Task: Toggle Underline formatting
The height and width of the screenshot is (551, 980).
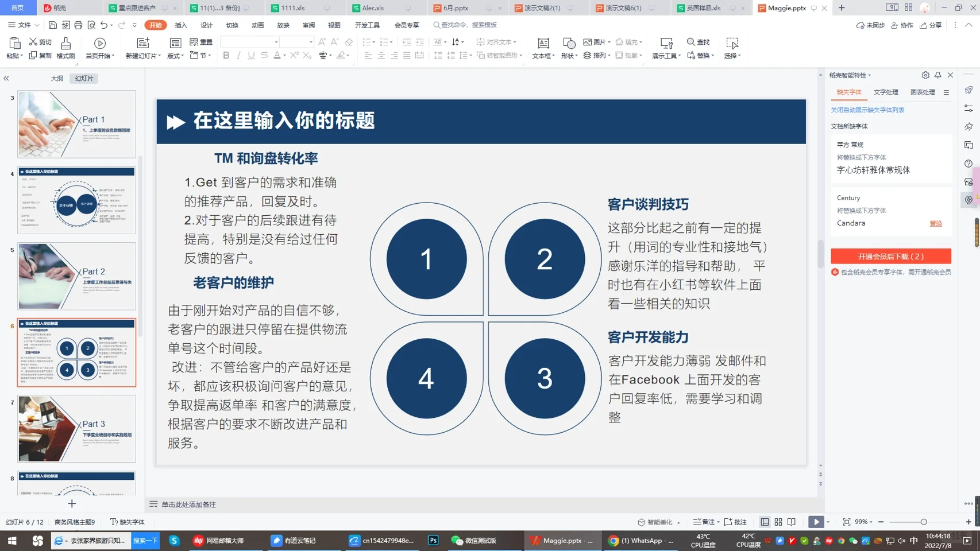Action: tap(251, 56)
